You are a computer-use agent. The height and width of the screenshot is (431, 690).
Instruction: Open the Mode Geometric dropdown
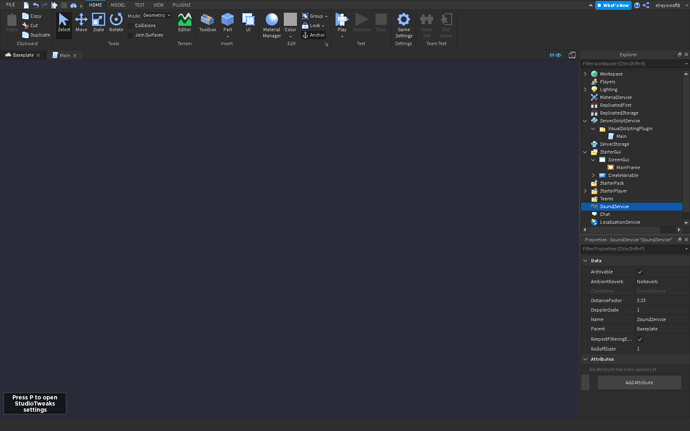tap(157, 15)
